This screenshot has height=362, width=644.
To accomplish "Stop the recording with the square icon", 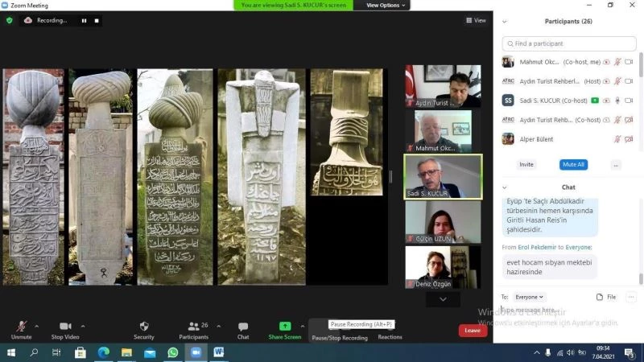I will (97, 20).
